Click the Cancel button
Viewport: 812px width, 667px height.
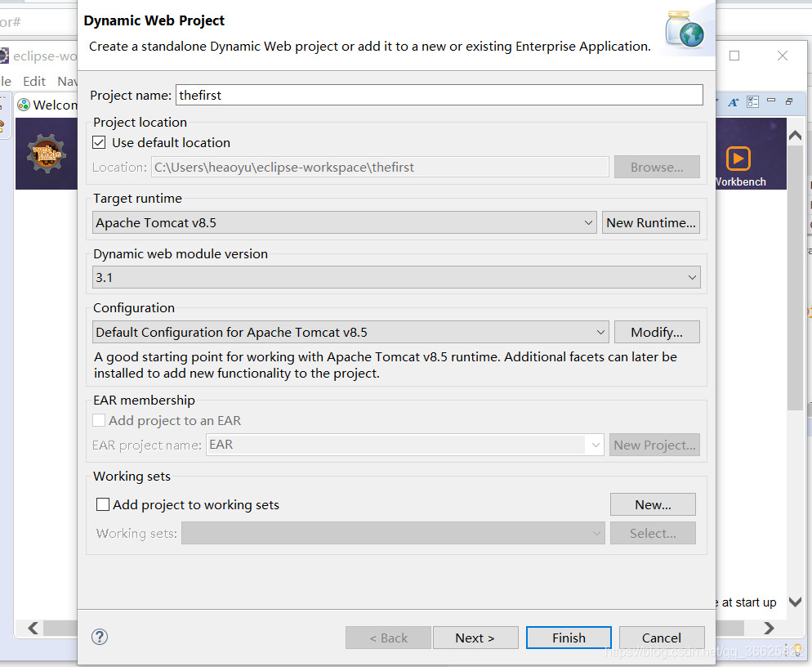662,638
